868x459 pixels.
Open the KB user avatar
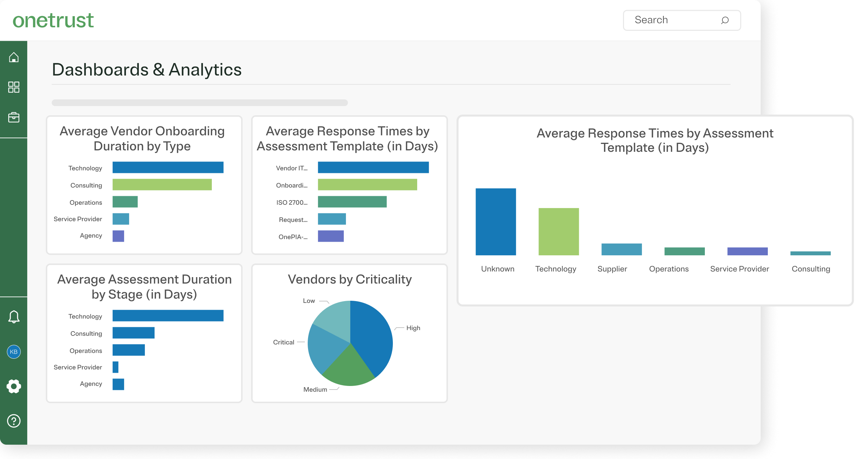(x=14, y=352)
